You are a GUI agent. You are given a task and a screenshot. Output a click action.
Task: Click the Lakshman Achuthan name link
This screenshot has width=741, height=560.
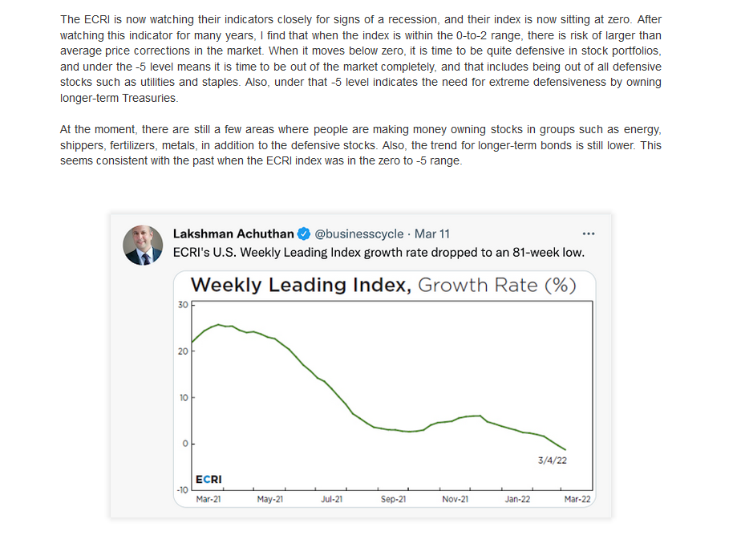pos(233,233)
